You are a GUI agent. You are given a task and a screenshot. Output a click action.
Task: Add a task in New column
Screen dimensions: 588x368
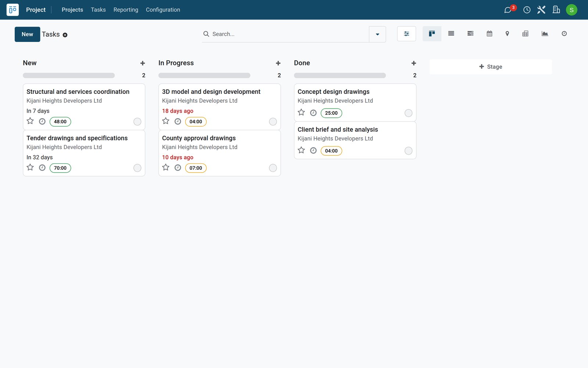[x=143, y=63]
